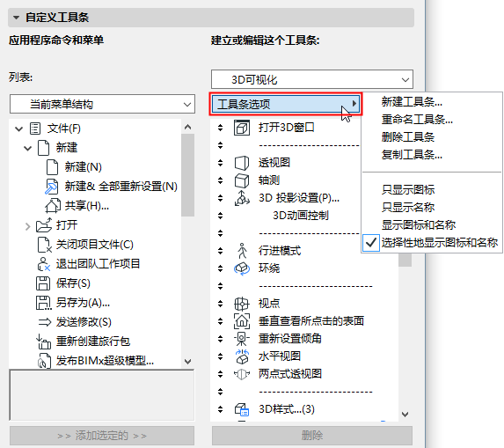This screenshot has width=504, height=448.
Task: Click the 轴测 axonometric box icon
Action: (x=242, y=180)
